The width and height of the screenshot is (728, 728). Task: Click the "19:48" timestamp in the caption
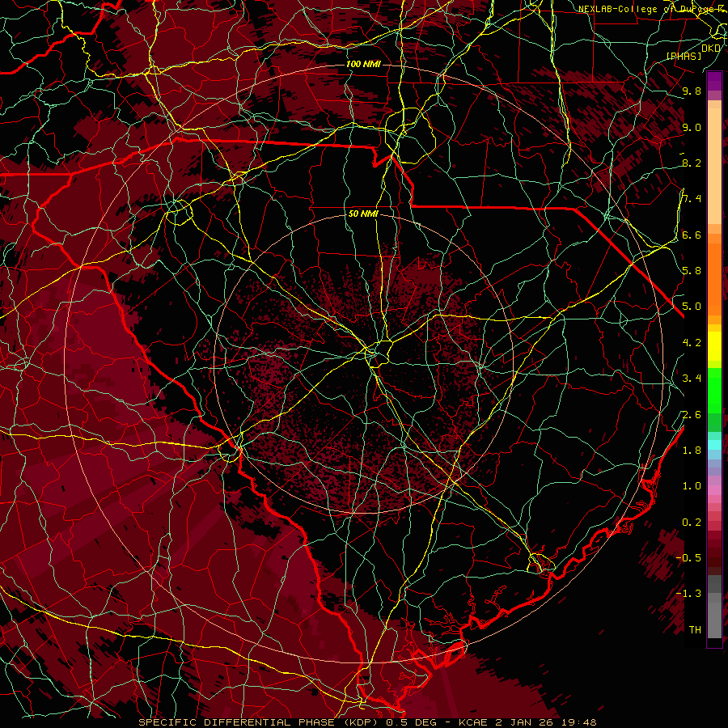point(578,722)
